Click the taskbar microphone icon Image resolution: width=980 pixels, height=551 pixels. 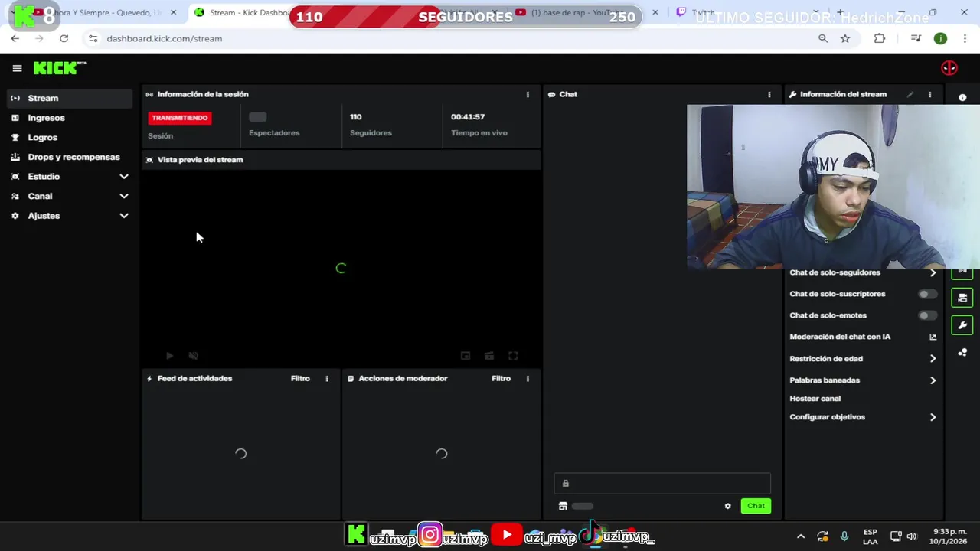[844, 536]
